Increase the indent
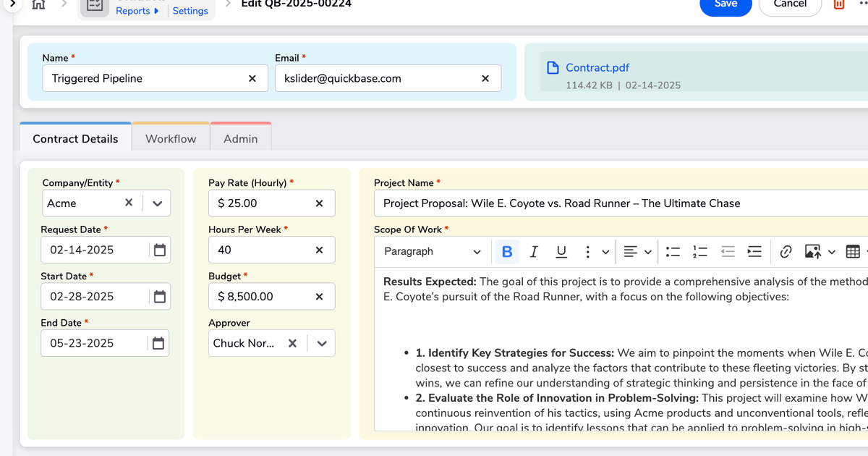 (x=754, y=251)
